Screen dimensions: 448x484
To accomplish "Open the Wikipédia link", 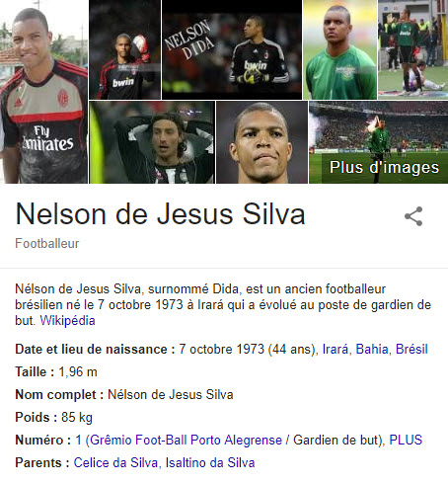I will pos(67,320).
